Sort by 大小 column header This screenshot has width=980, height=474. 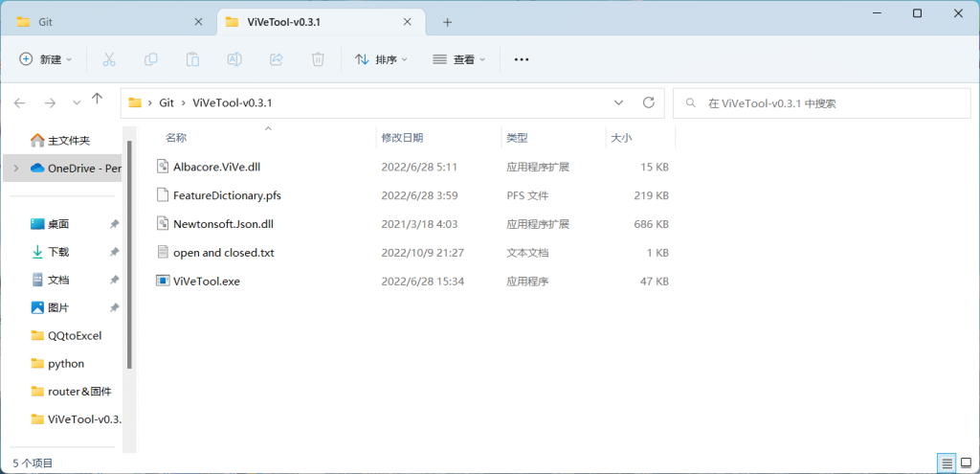coord(620,138)
